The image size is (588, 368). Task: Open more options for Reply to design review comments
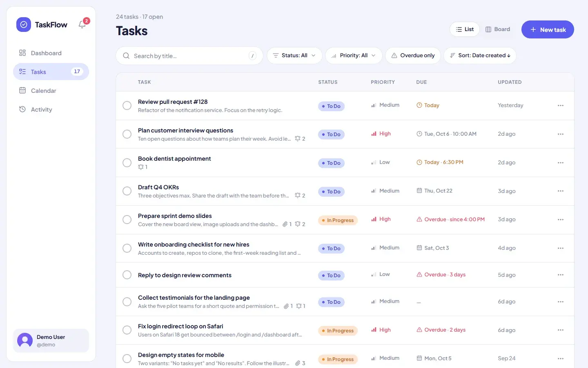tap(561, 275)
